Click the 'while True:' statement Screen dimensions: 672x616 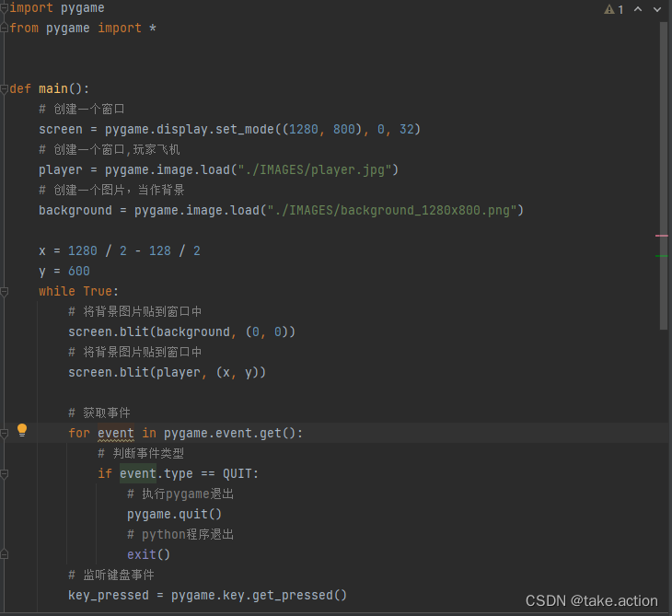78,292
